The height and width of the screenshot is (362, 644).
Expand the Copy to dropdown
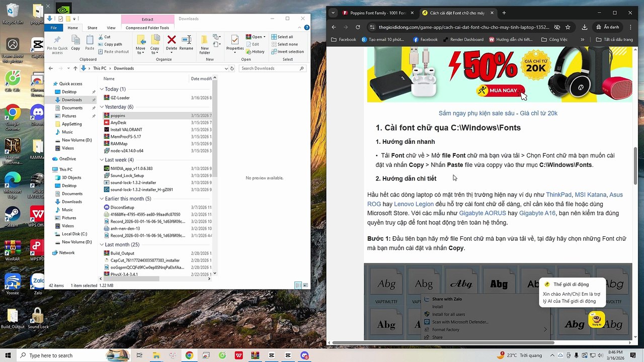[155, 52]
